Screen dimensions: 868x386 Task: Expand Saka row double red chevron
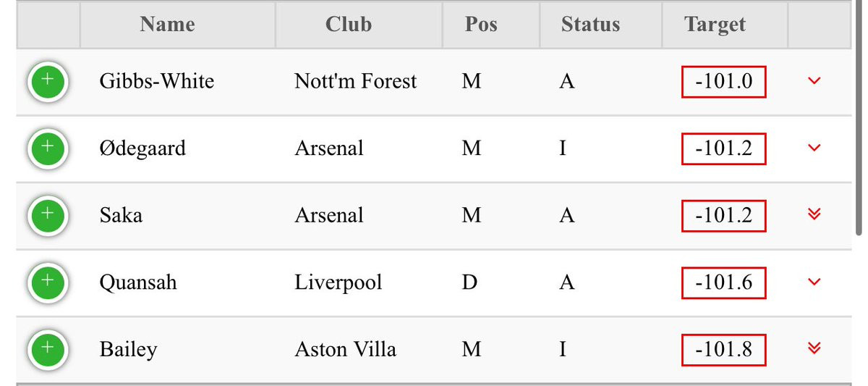tap(814, 214)
